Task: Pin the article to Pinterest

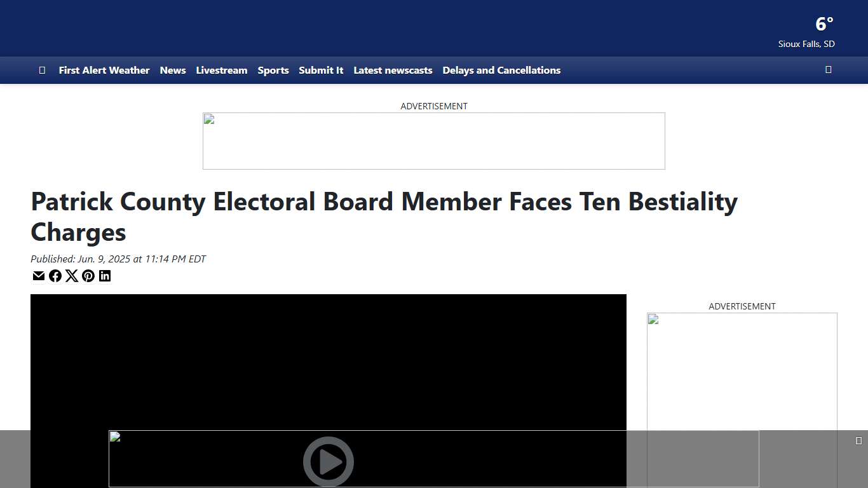Action: tap(88, 276)
